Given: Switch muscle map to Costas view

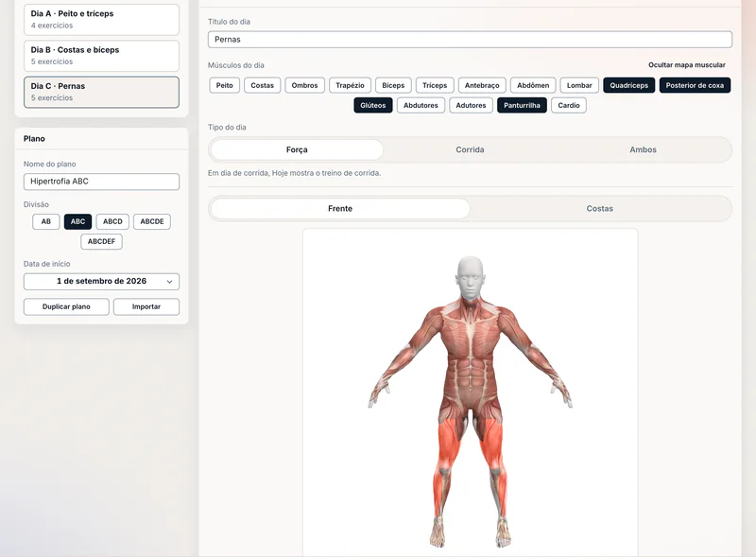Looking at the screenshot, I should (x=600, y=208).
